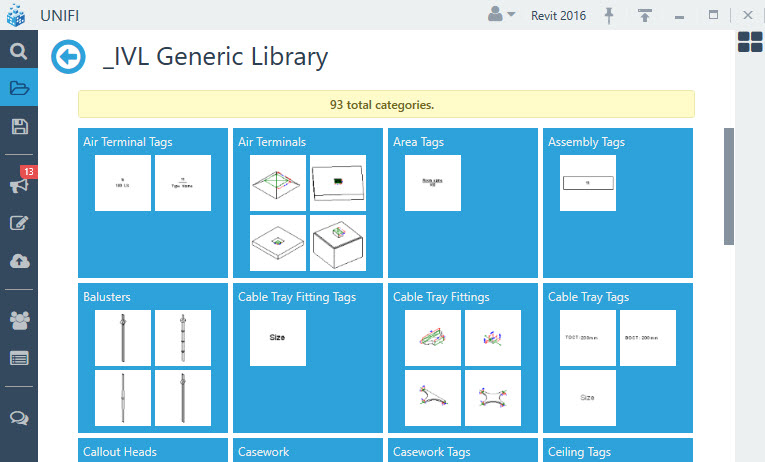The image size is (765, 462).
Task: Open announcements megaphone with 13 badge
Action: point(22,180)
